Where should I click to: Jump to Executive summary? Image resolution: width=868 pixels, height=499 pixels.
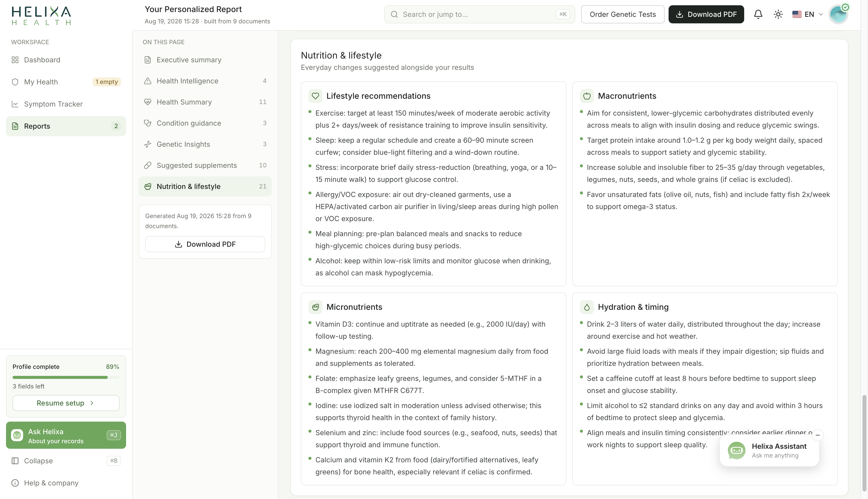pos(205,60)
